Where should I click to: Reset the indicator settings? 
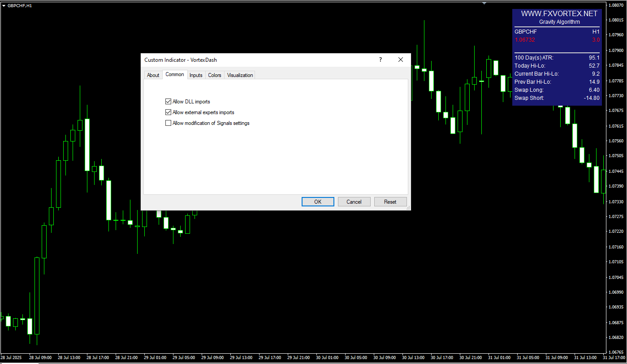(x=390, y=202)
